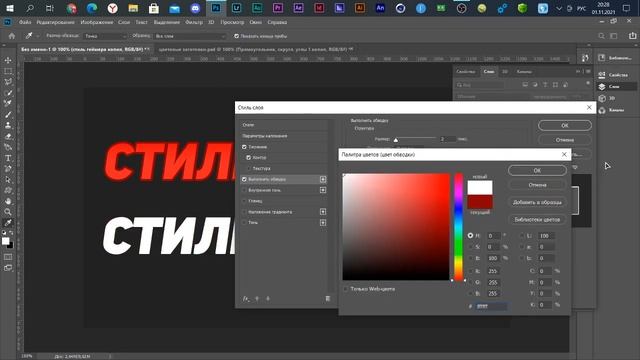Switch to the Свойства panel tab
640x360 pixels.
click(x=466, y=71)
